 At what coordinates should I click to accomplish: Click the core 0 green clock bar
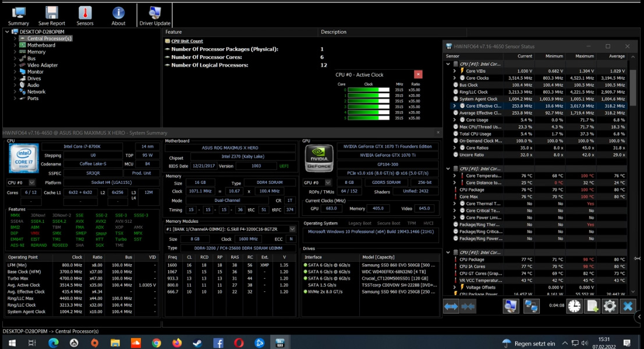[369, 90]
